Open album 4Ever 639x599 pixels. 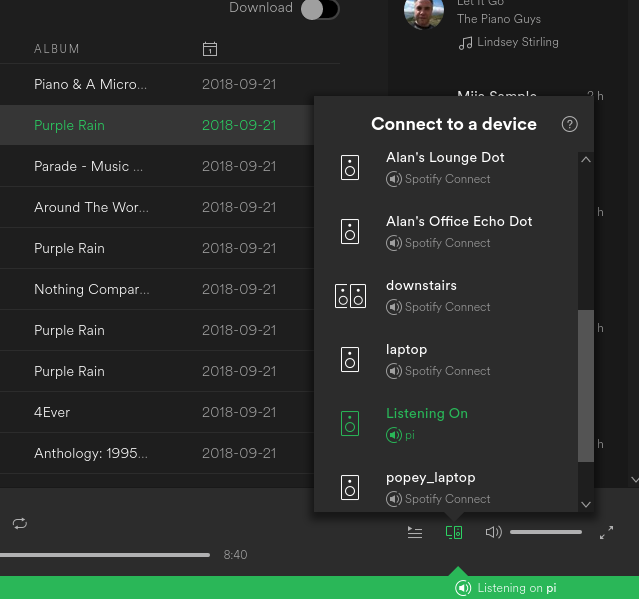tap(52, 412)
